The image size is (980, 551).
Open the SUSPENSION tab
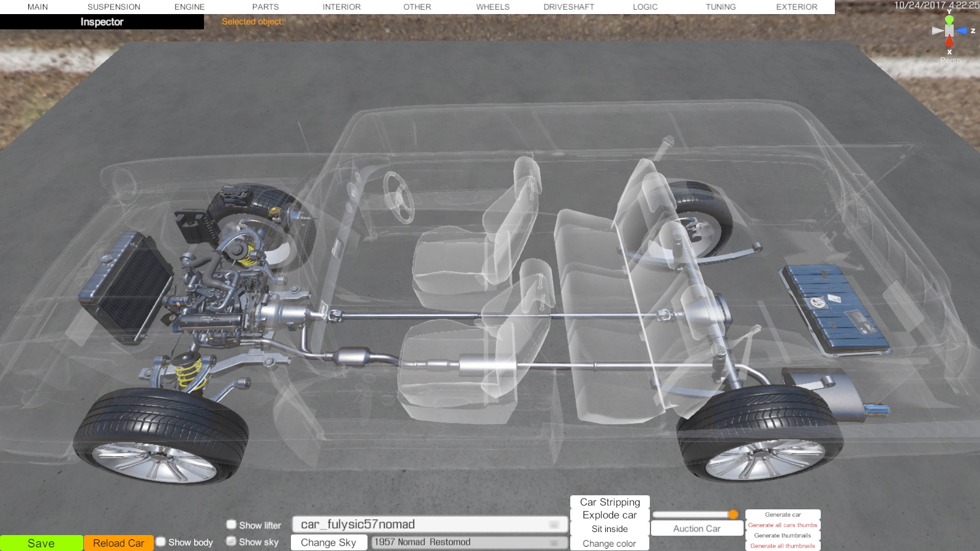114,7
